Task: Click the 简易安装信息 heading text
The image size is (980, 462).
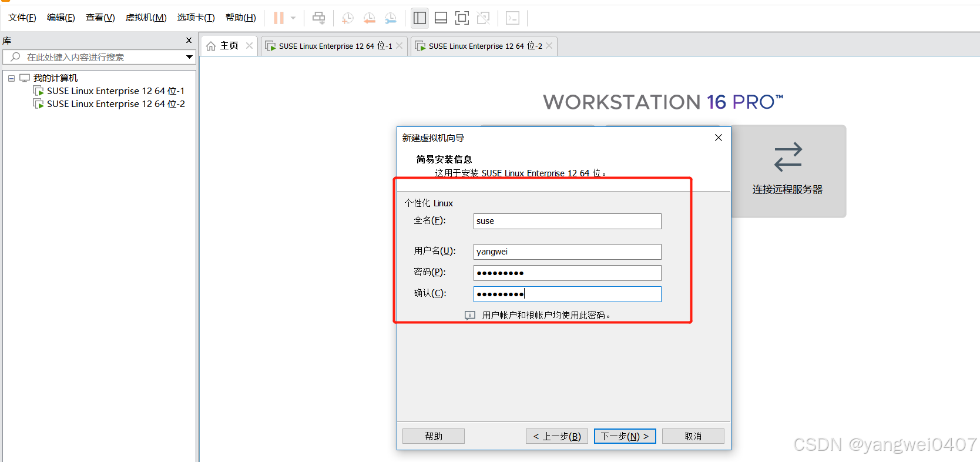Action: (444, 159)
